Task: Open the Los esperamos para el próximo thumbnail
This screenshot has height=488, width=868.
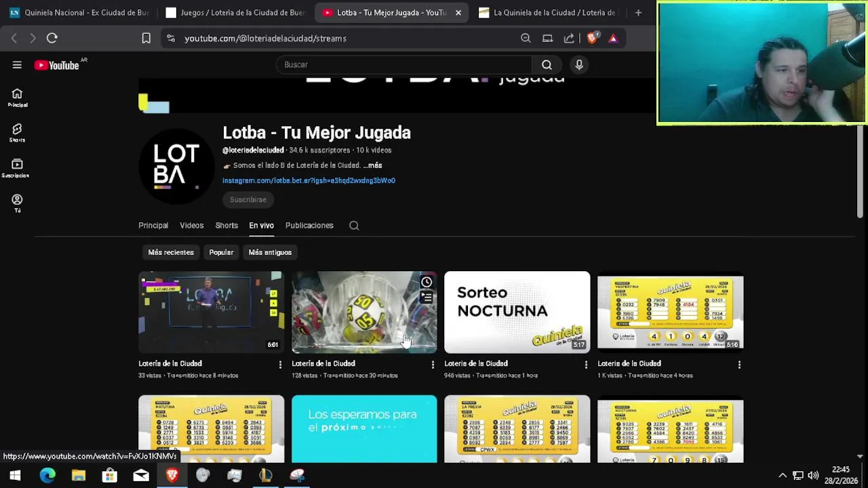Action: [x=364, y=429]
